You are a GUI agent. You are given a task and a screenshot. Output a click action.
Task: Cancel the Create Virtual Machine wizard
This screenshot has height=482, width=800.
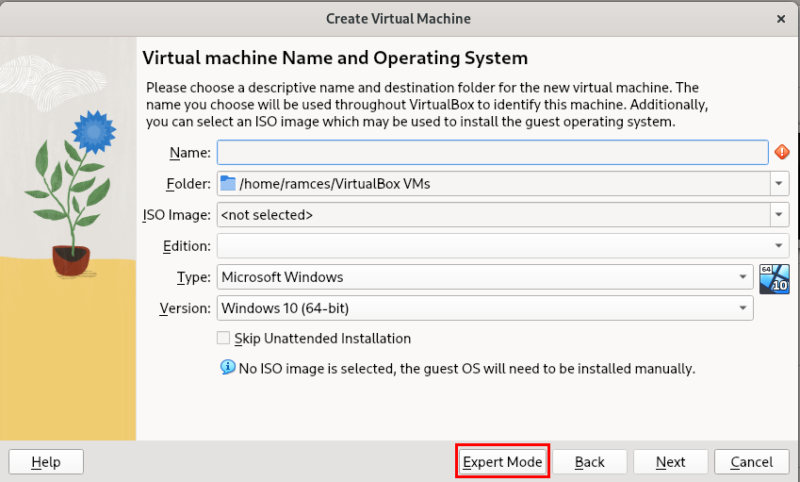tap(752, 462)
